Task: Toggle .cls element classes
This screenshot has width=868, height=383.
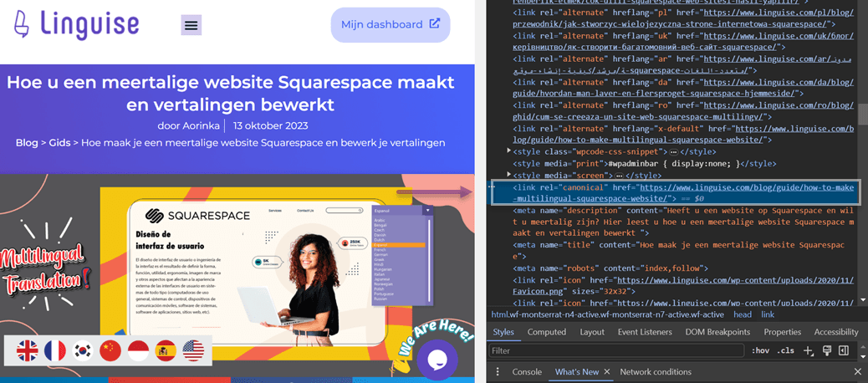Action: point(785,350)
